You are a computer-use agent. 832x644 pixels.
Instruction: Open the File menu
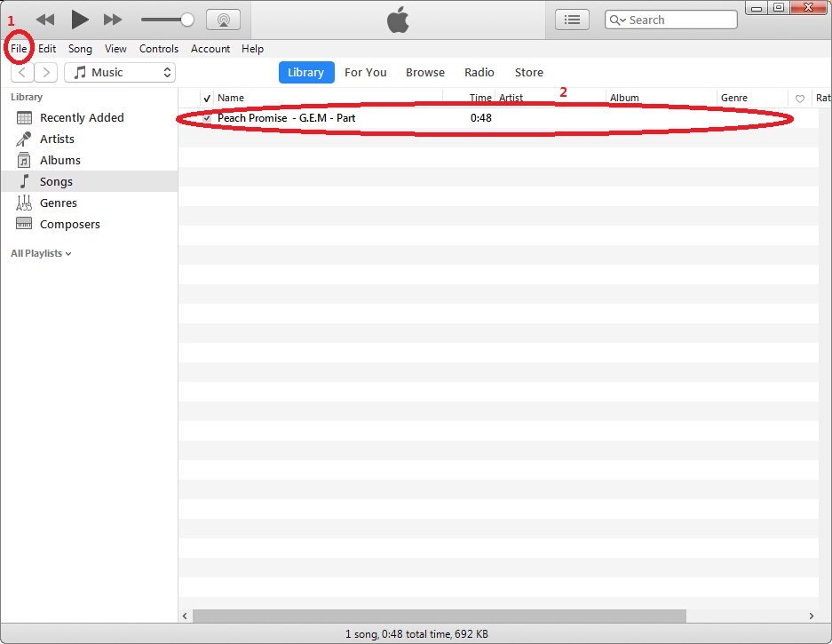[x=19, y=49]
